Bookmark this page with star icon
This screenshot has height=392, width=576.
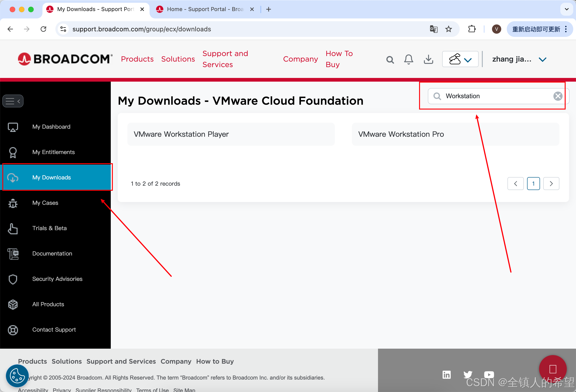coord(449,29)
